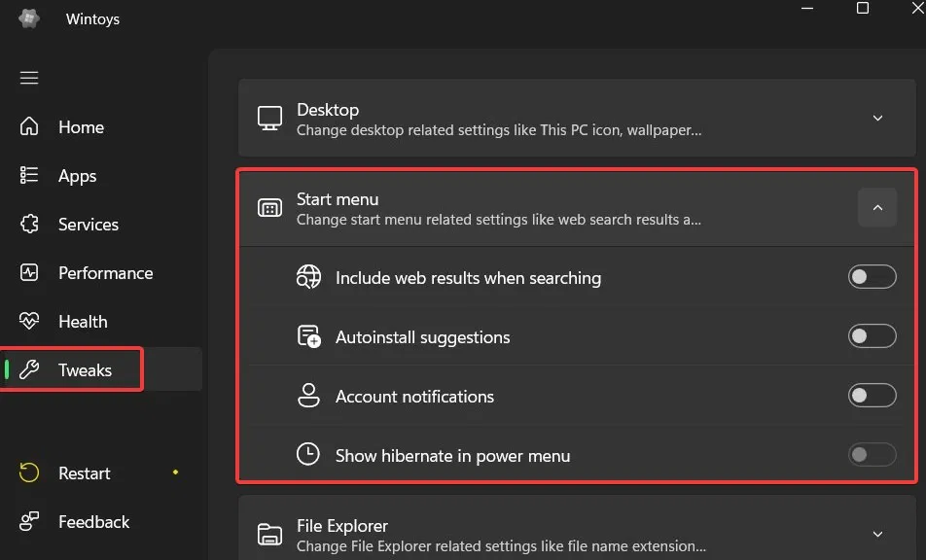Image resolution: width=926 pixels, height=560 pixels.
Task: Maximize the Wintoys window
Action: pos(862,8)
